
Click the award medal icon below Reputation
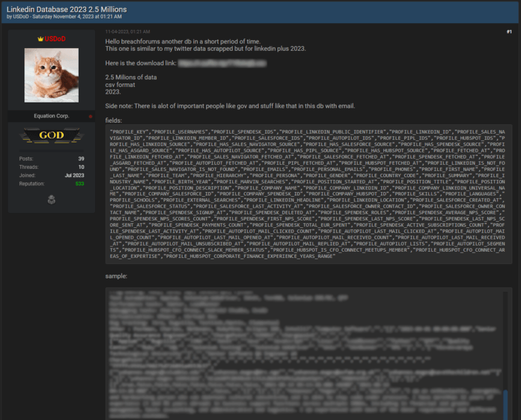[52, 199]
